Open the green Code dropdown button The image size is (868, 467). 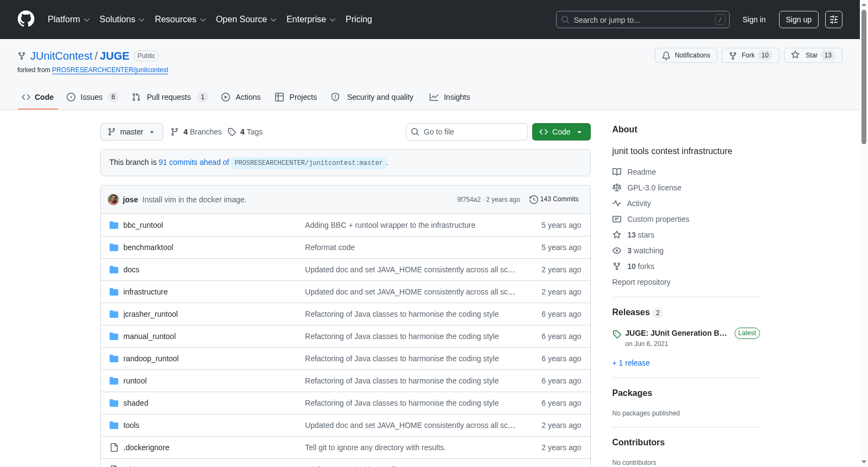[561, 132]
